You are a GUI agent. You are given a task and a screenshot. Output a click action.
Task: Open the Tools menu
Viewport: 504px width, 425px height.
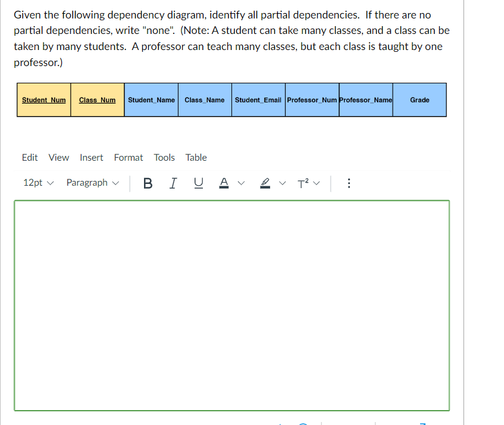164,157
